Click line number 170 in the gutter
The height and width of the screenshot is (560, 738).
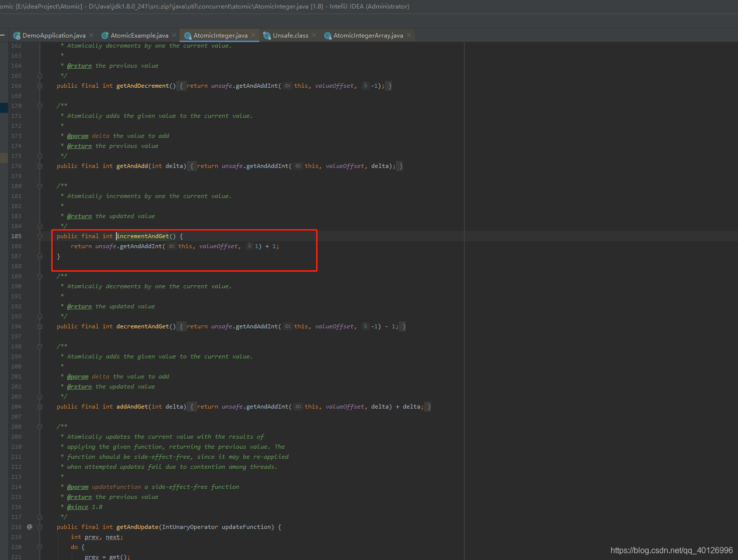[x=17, y=106]
